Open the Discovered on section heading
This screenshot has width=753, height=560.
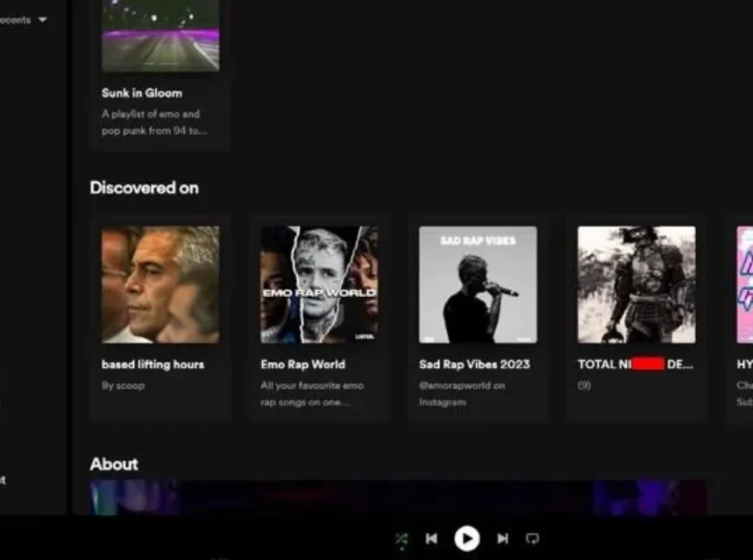tap(144, 188)
